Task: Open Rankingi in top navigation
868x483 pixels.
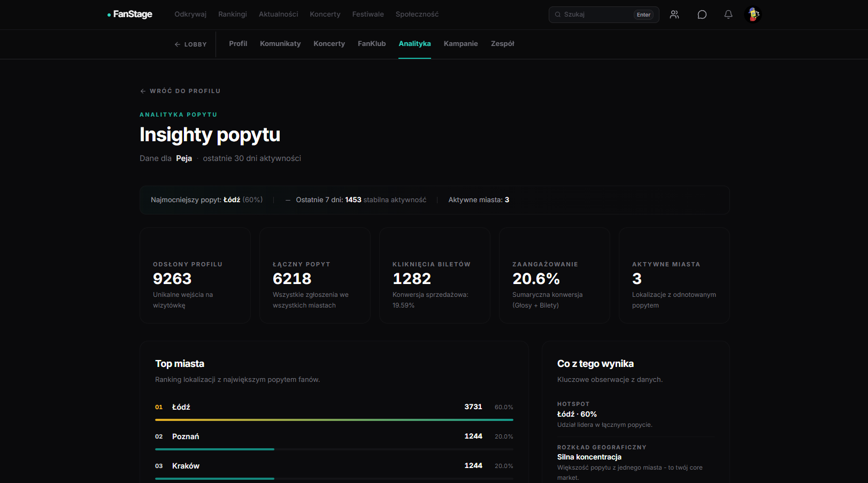Action: (x=233, y=14)
